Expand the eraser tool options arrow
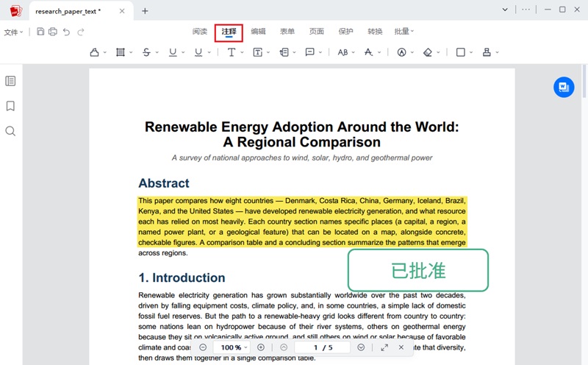This screenshot has height=365, width=588. [438, 52]
